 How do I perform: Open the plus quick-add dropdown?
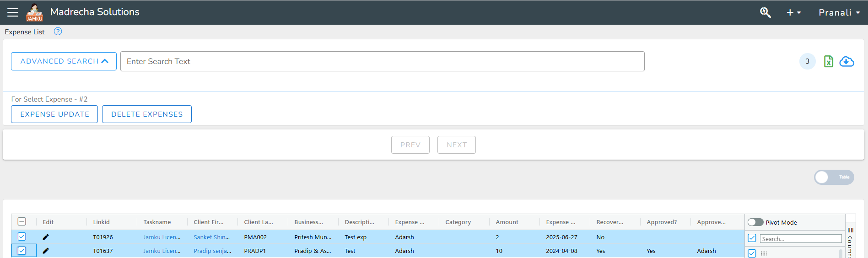click(x=793, y=12)
